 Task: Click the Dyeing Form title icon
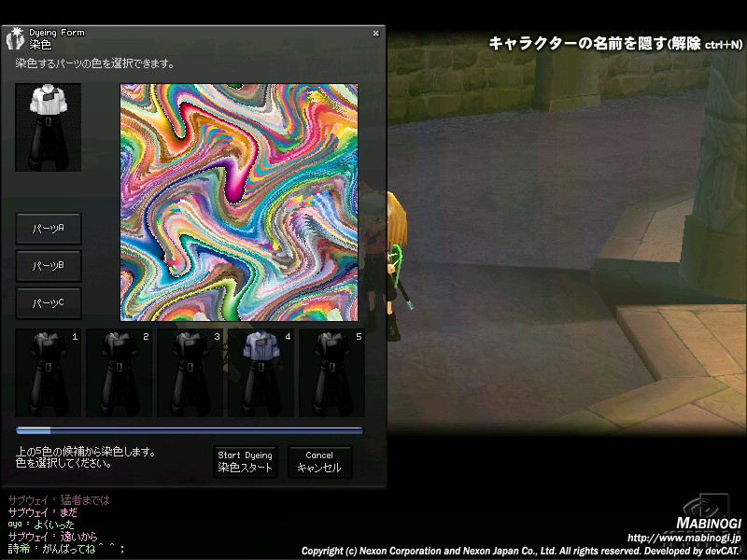tap(16, 39)
